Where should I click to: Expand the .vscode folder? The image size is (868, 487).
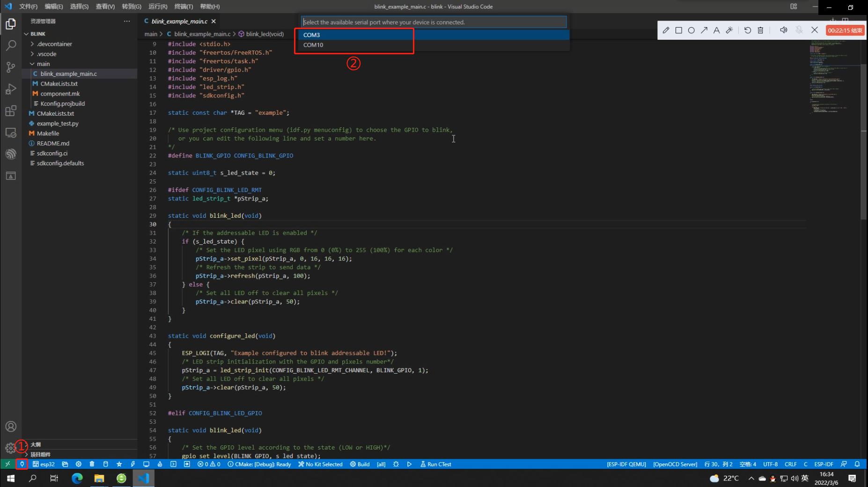80,54
